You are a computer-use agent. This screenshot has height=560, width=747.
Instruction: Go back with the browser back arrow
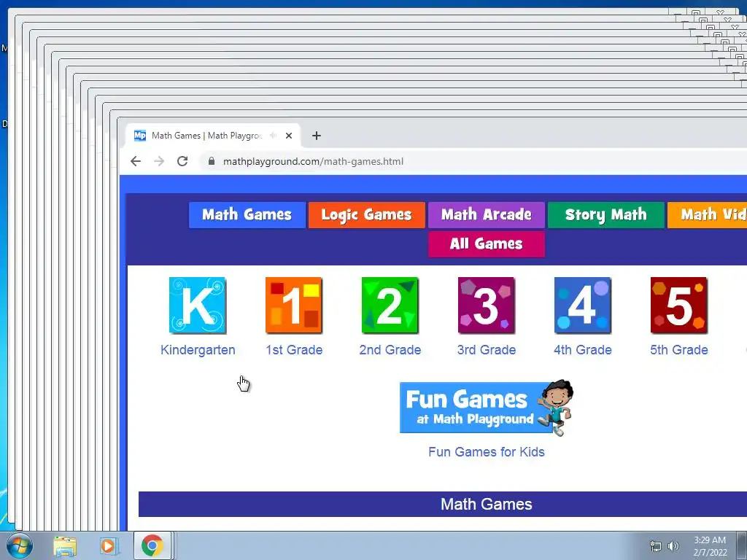tap(136, 161)
